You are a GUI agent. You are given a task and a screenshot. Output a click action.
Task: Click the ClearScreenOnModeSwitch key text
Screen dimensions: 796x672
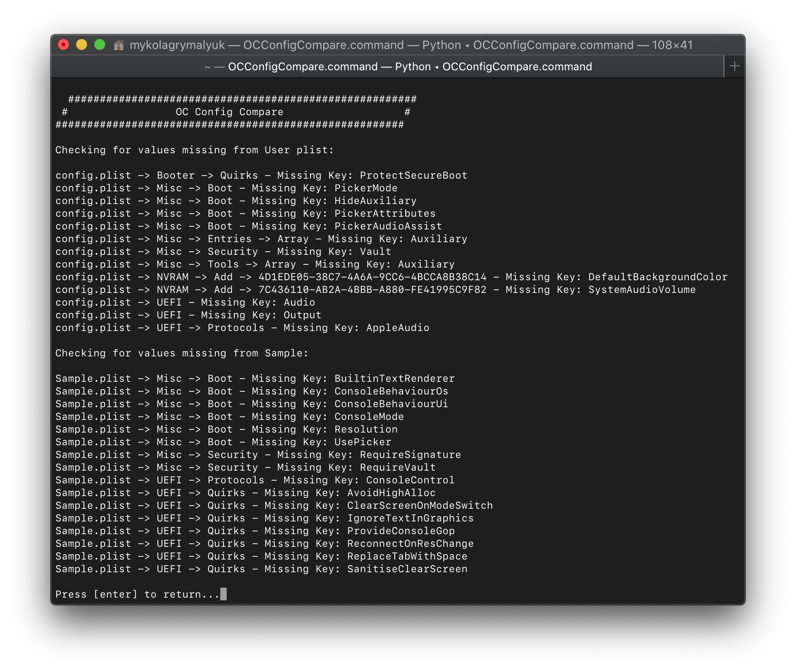[x=420, y=506]
